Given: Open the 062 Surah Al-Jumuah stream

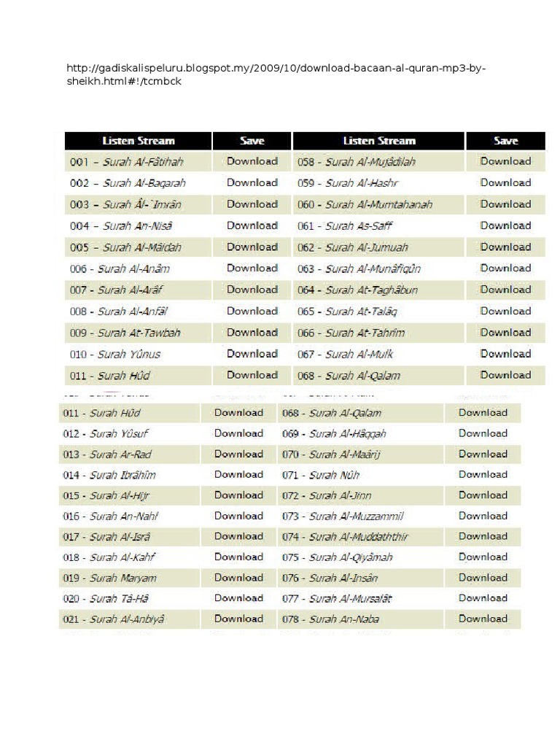Looking at the screenshot, I should click(353, 247).
